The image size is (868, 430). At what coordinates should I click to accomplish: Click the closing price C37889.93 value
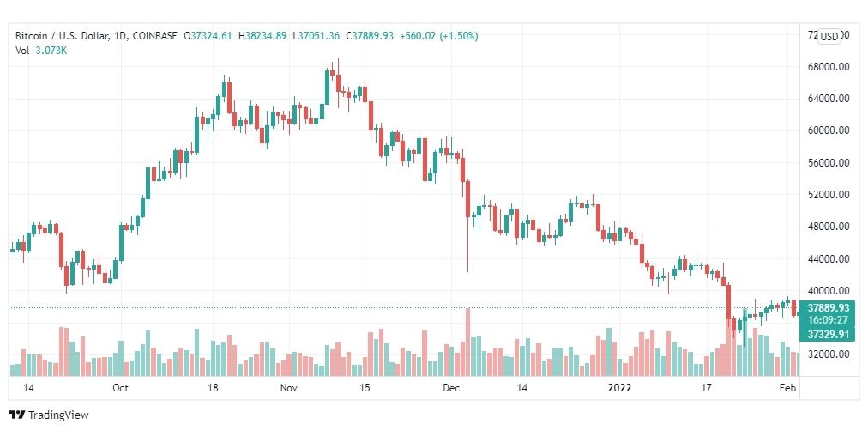pyautogui.click(x=369, y=36)
